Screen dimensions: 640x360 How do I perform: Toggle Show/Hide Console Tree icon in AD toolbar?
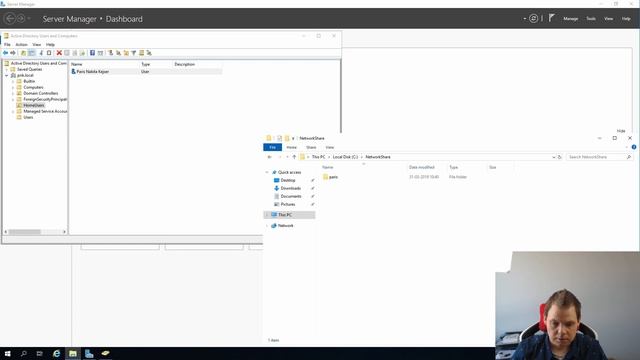(31, 53)
